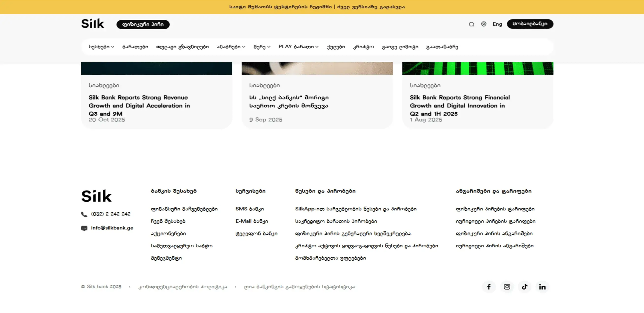Click ანგარიშები და ტარიფები footer heading
The image size is (644, 313).
494,191
